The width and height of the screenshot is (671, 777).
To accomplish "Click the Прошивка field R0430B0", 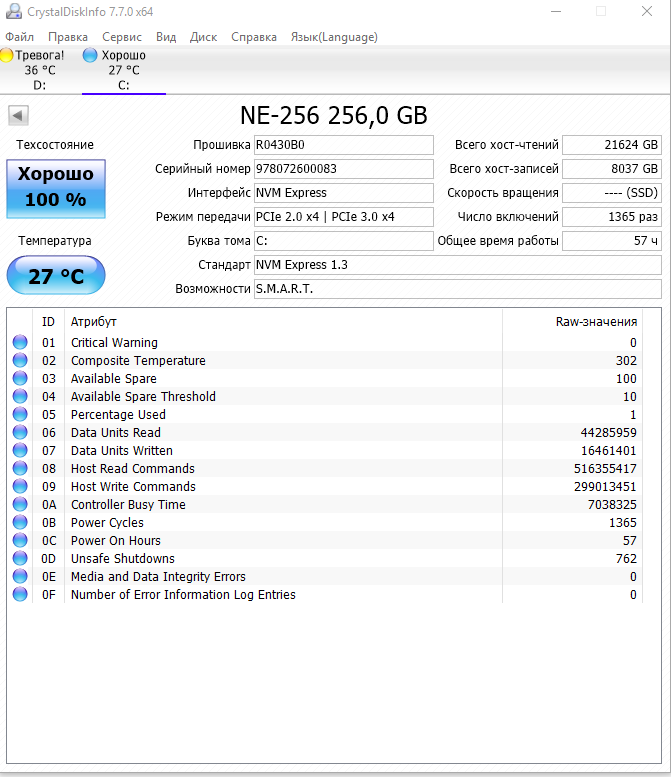I will 344,145.
